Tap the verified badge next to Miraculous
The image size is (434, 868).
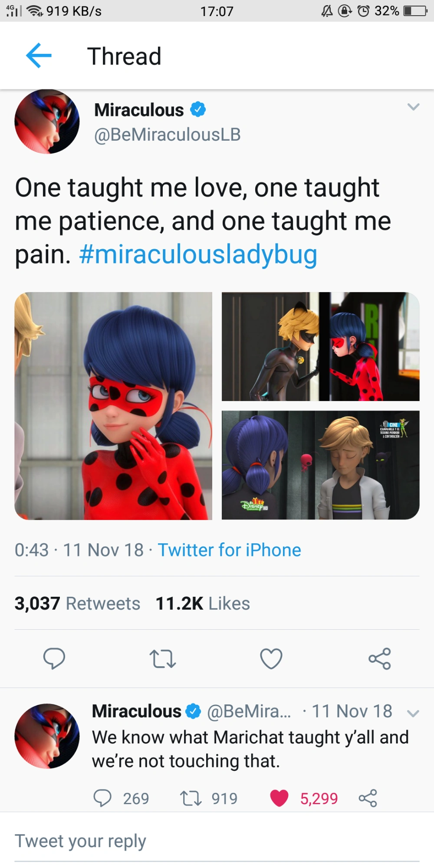[198, 109]
